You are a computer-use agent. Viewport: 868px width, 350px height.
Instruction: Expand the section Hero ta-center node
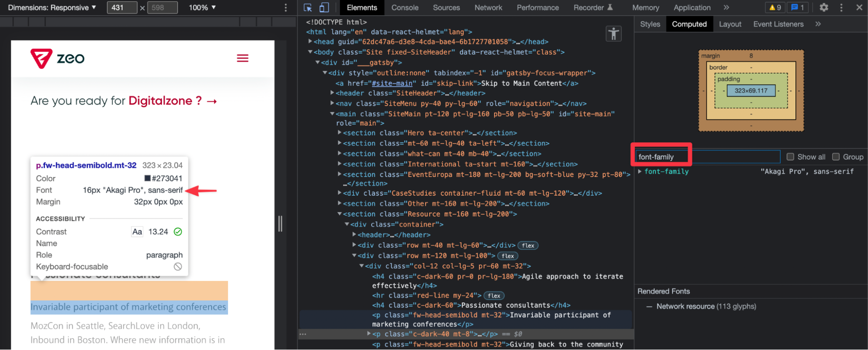point(340,133)
